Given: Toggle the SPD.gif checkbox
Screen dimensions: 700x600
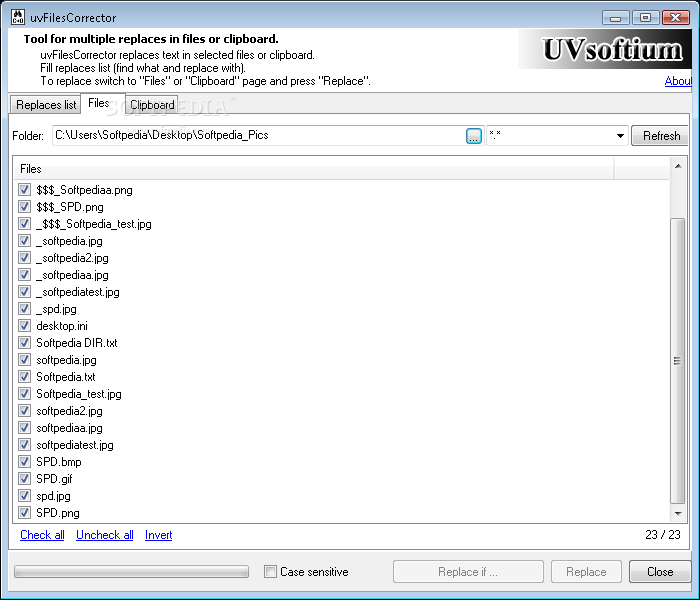Looking at the screenshot, I should point(25,478).
